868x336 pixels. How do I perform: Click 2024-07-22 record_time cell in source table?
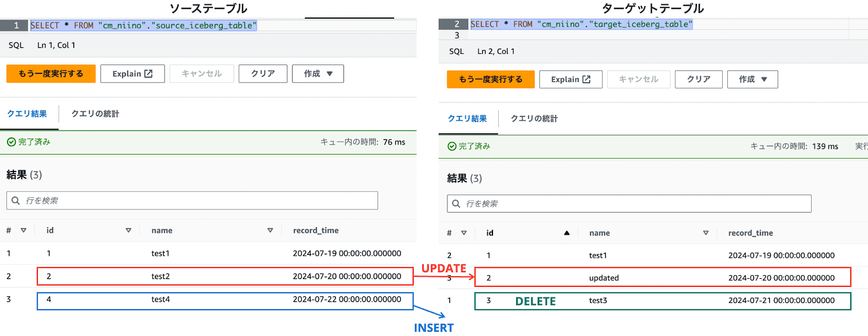tap(347, 299)
